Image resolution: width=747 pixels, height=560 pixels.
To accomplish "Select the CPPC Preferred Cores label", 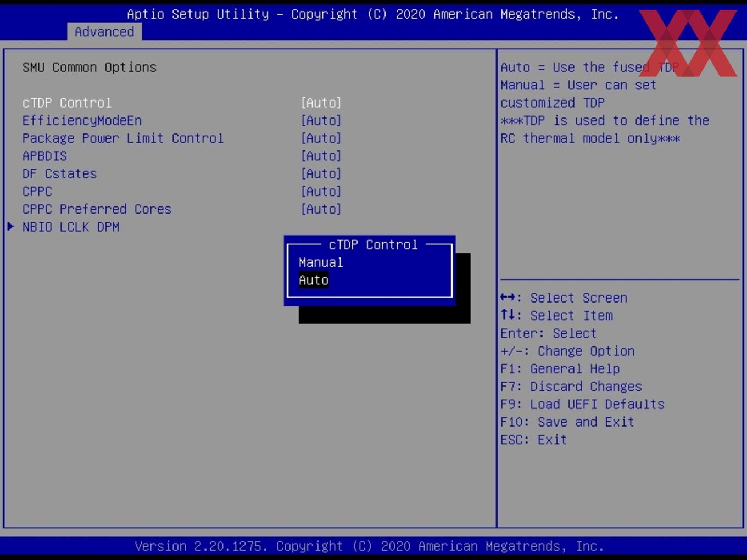I will (97, 209).
